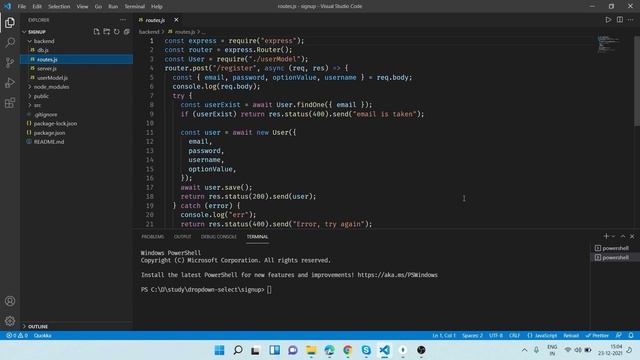The image size is (640, 360).
Task: Open the Go menu
Action: coord(98,7)
